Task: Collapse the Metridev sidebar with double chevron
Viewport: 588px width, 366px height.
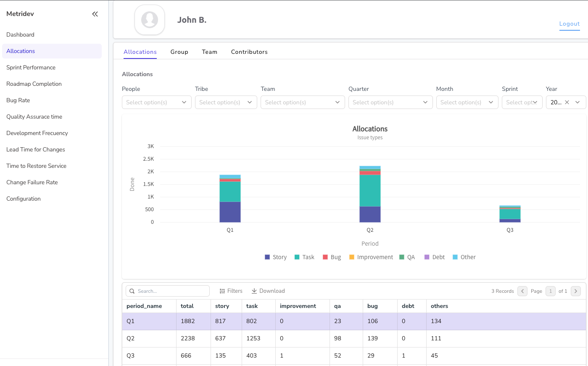Action: point(95,14)
